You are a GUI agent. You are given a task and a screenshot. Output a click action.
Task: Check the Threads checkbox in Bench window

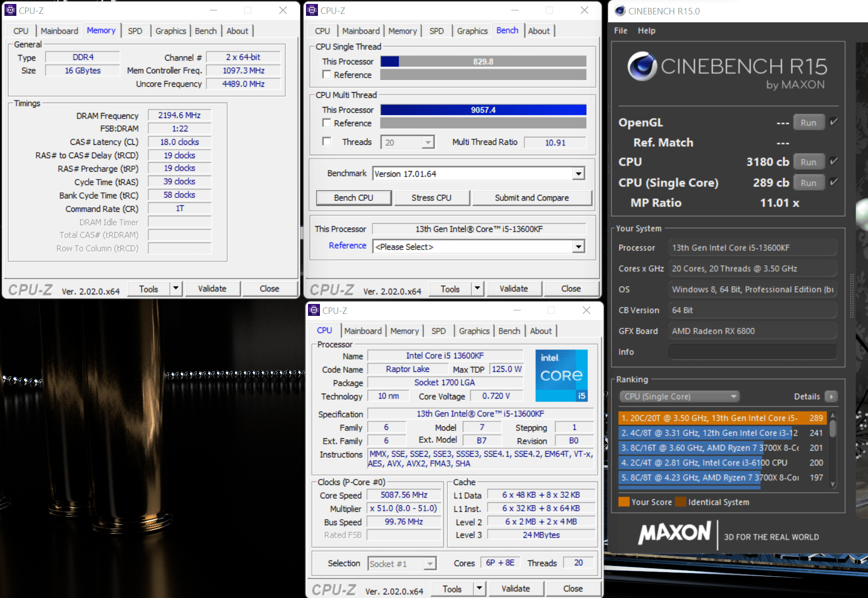pyautogui.click(x=326, y=141)
